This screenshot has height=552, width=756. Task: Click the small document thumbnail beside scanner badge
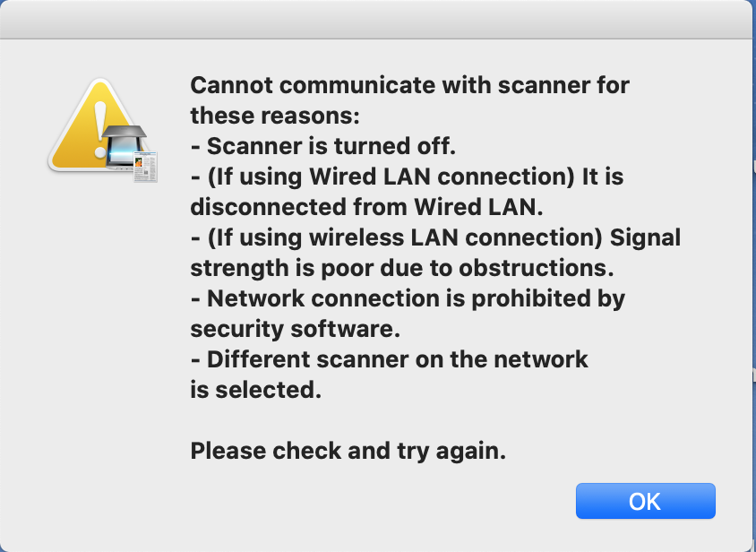[x=145, y=168]
